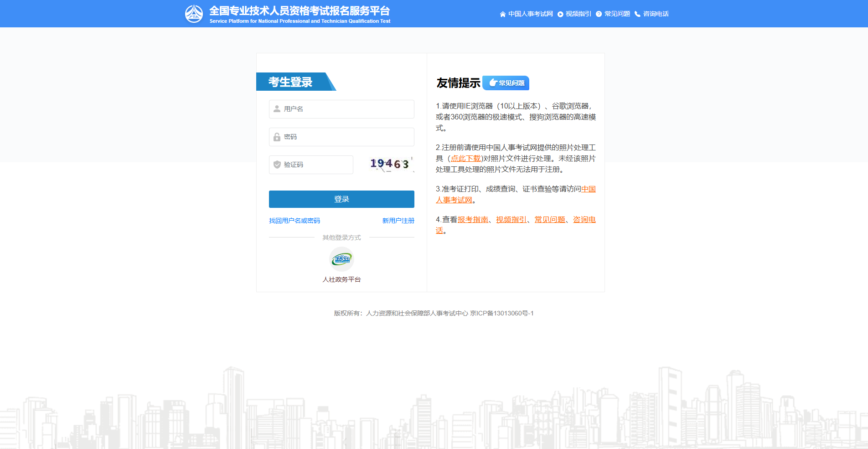868x449 pixels.
Task: Click inside the 用户名 username input field
Action: click(x=341, y=109)
